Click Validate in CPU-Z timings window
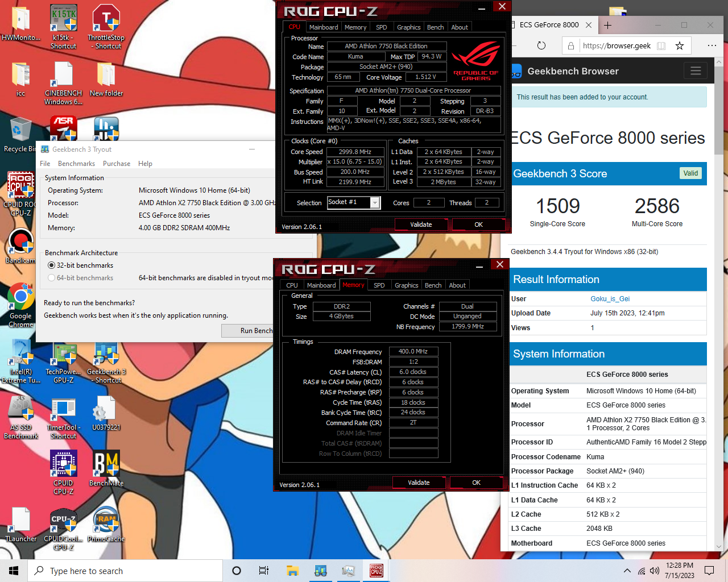728x582 pixels. 419,483
